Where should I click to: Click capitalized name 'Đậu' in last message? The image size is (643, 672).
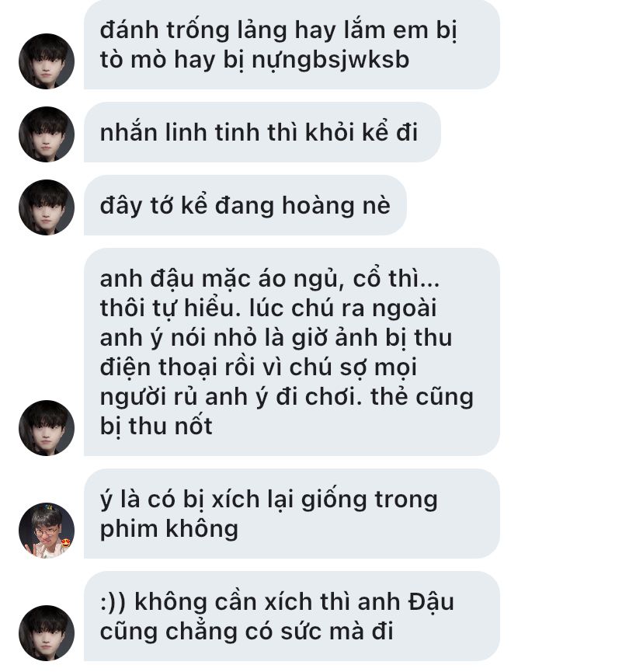tap(431, 601)
